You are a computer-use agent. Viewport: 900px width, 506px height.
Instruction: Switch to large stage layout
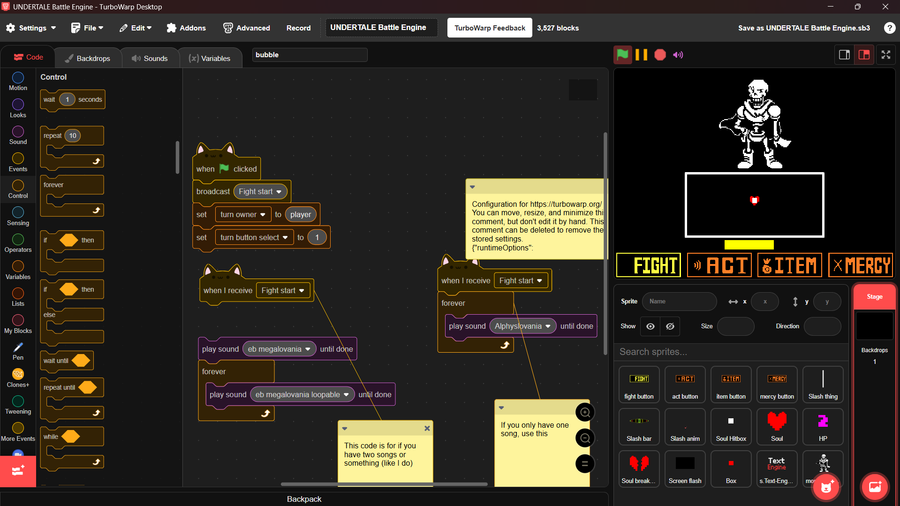pyautogui.click(x=864, y=55)
